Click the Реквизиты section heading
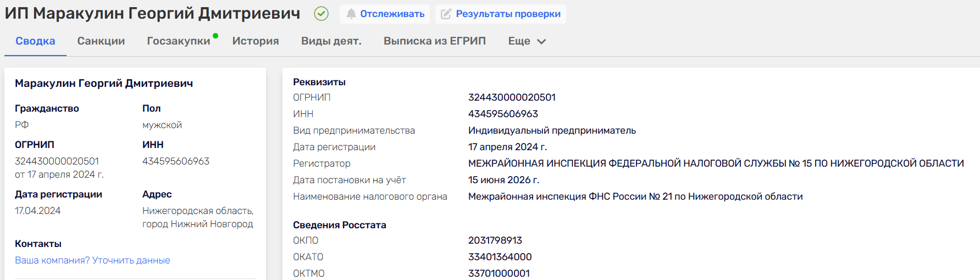This screenshot has width=980, height=280. 319,82
